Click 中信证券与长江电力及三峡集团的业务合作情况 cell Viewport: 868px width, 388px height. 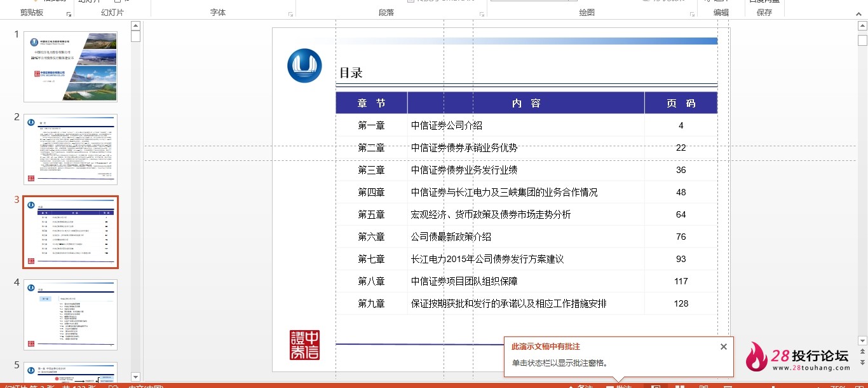coord(526,192)
